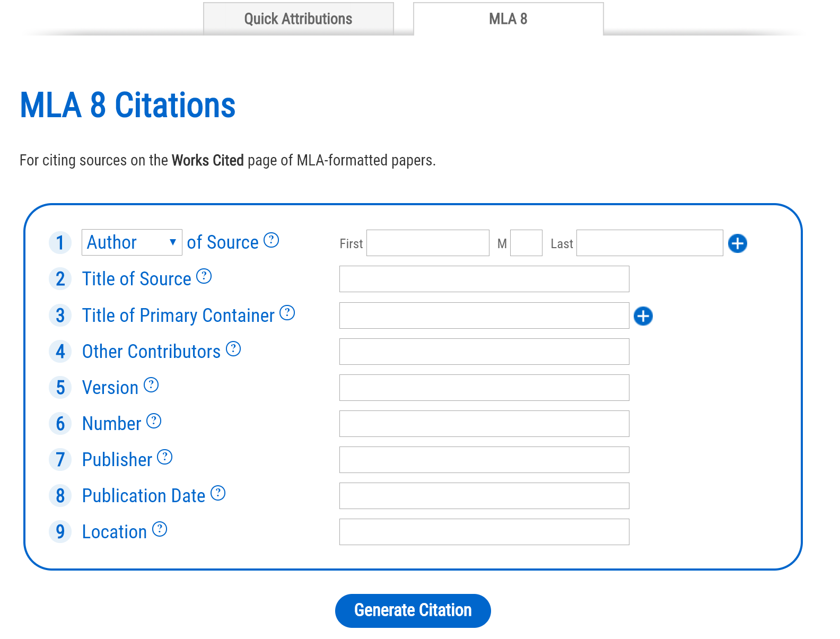The image size is (840, 639).
Task: Click the middle initial M field
Action: tap(526, 242)
